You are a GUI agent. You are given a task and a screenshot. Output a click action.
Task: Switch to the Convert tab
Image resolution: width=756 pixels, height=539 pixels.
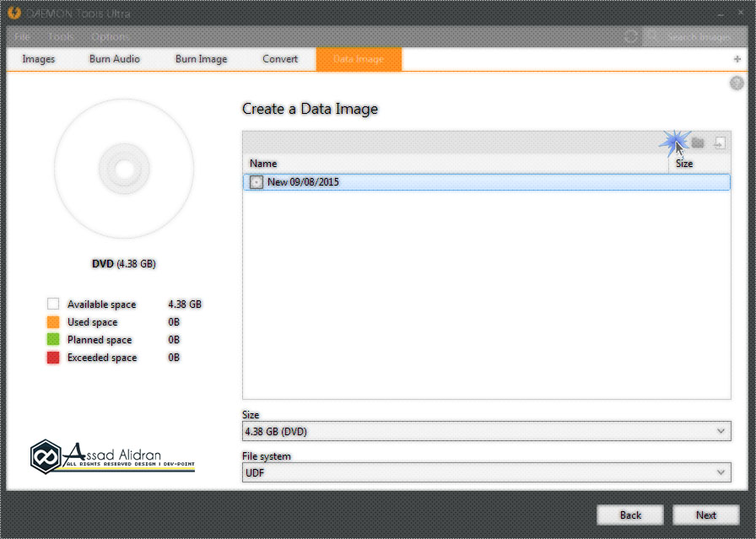[280, 59]
